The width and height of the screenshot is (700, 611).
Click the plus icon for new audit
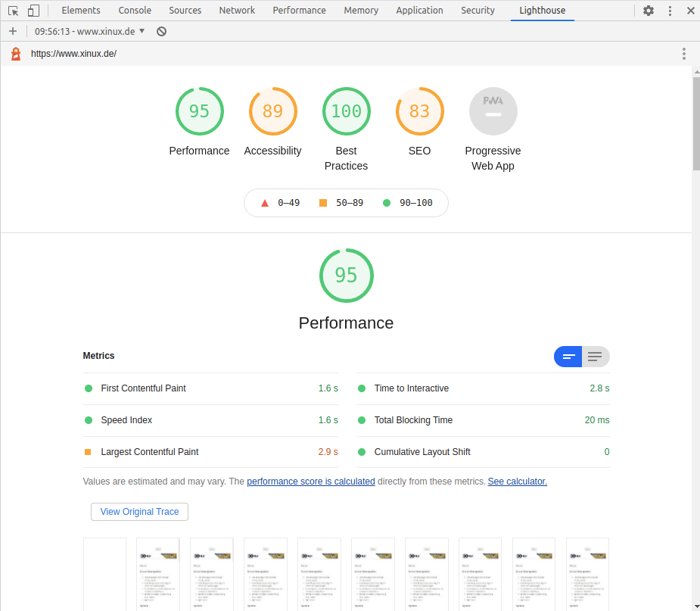click(13, 31)
